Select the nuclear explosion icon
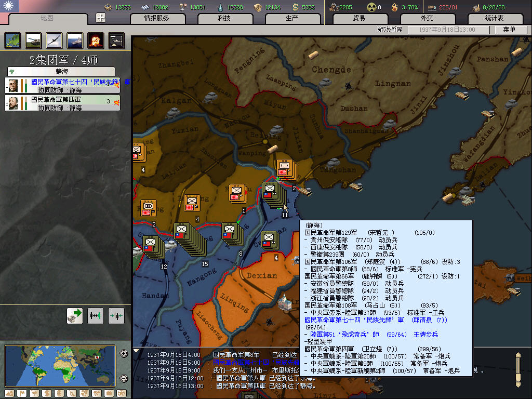The width and height of the screenshot is (532, 399). 95,41
